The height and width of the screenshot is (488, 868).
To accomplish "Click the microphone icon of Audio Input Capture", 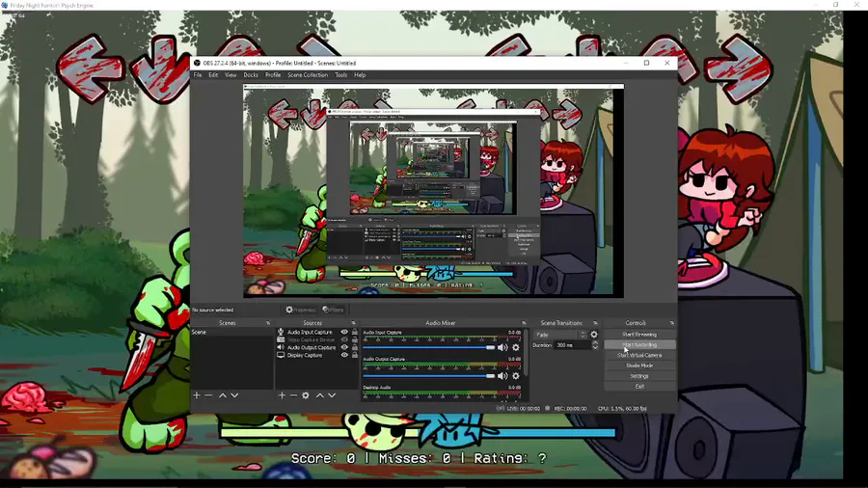I will (x=281, y=332).
